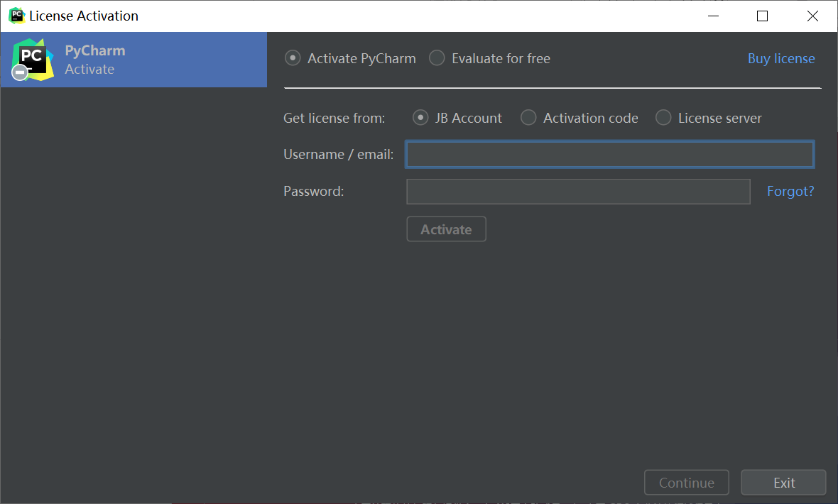Select JB Account as license source
Image resolution: width=838 pixels, height=504 pixels.
tap(420, 118)
